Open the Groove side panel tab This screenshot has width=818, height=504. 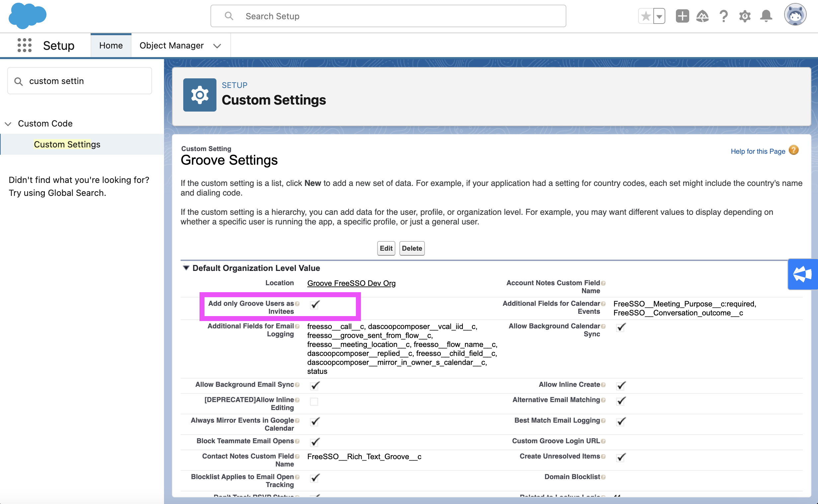803,274
